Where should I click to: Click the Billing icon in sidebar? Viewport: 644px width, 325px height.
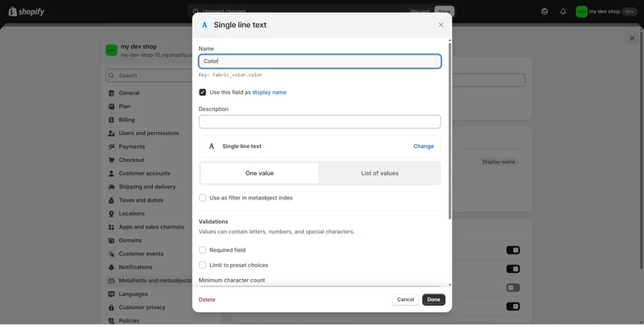tap(111, 120)
